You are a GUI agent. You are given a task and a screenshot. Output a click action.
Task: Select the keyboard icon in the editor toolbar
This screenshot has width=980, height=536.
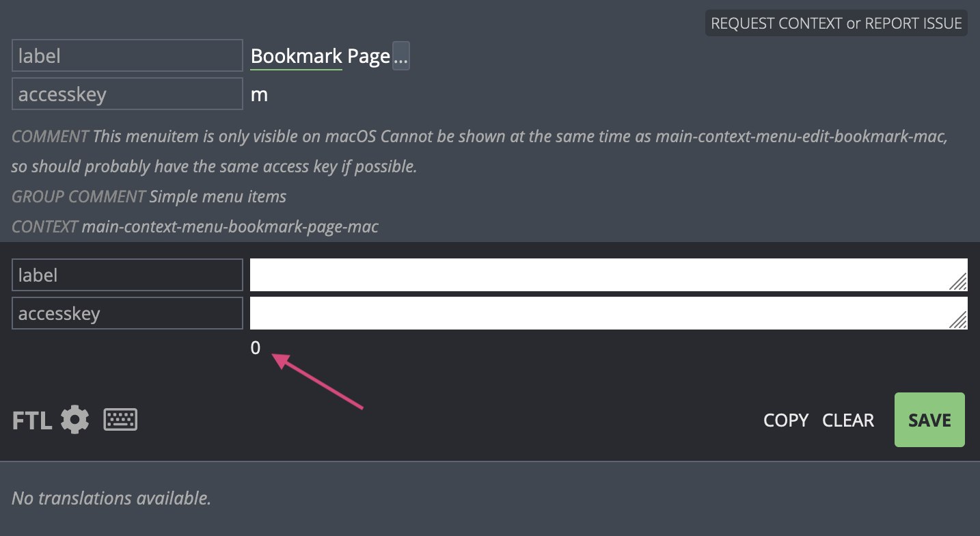coord(120,419)
